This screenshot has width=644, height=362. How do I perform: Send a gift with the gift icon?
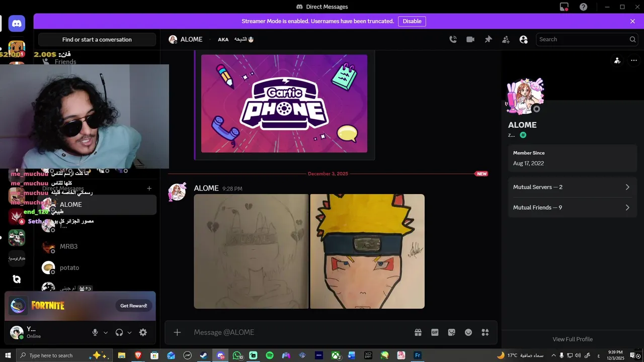pyautogui.click(x=418, y=332)
